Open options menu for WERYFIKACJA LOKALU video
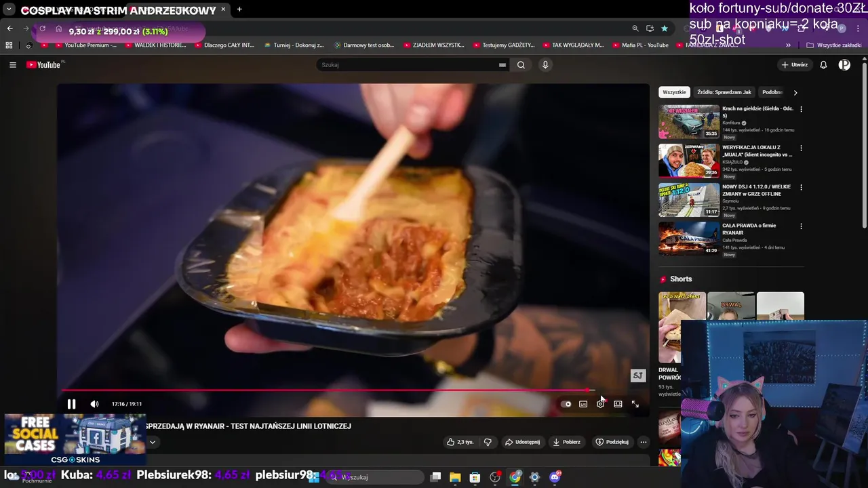 [x=801, y=148]
